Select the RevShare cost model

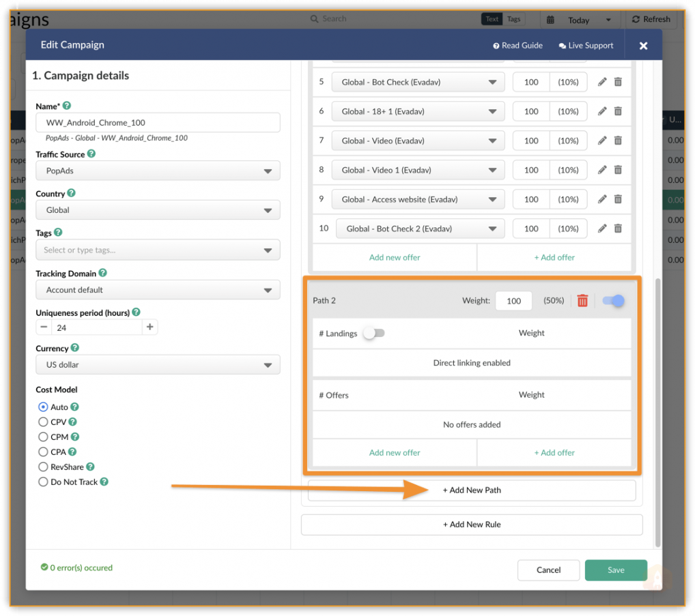tap(44, 467)
